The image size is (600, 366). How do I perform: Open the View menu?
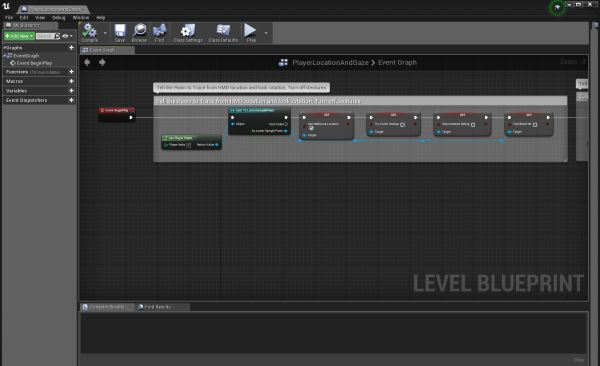coord(40,18)
